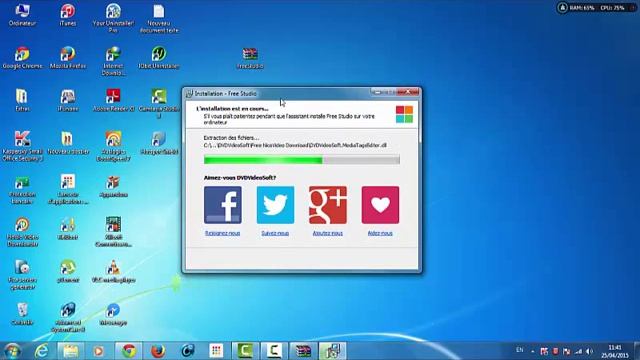Click the Ajoutez nous link
640x360 pixels.
[x=328, y=233]
